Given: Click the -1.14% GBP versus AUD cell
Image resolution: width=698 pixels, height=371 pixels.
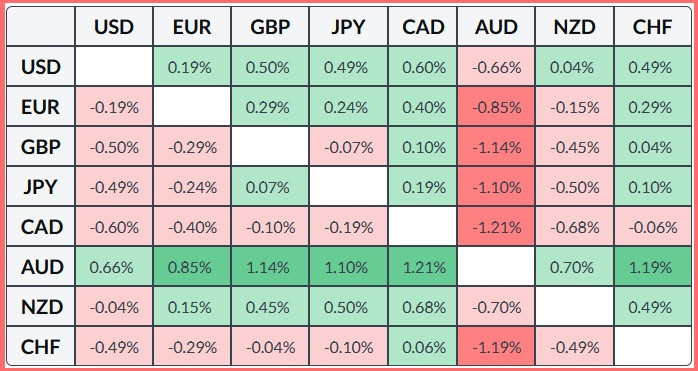Looking at the screenshot, I should pos(496,147).
